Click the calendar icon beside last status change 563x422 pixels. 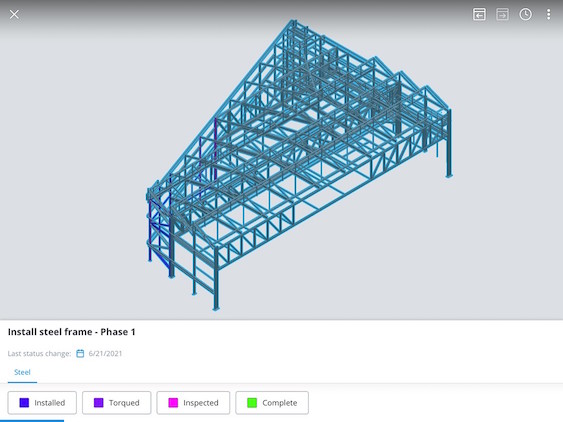80,353
